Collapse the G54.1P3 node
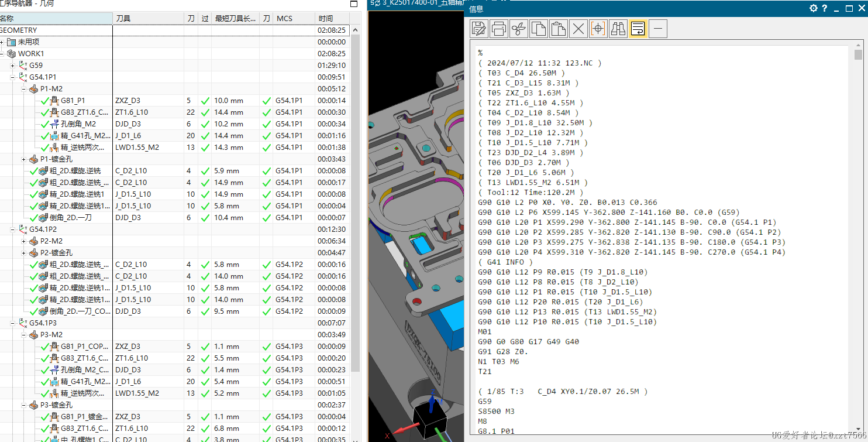This screenshot has width=868, height=442. tap(13, 323)
